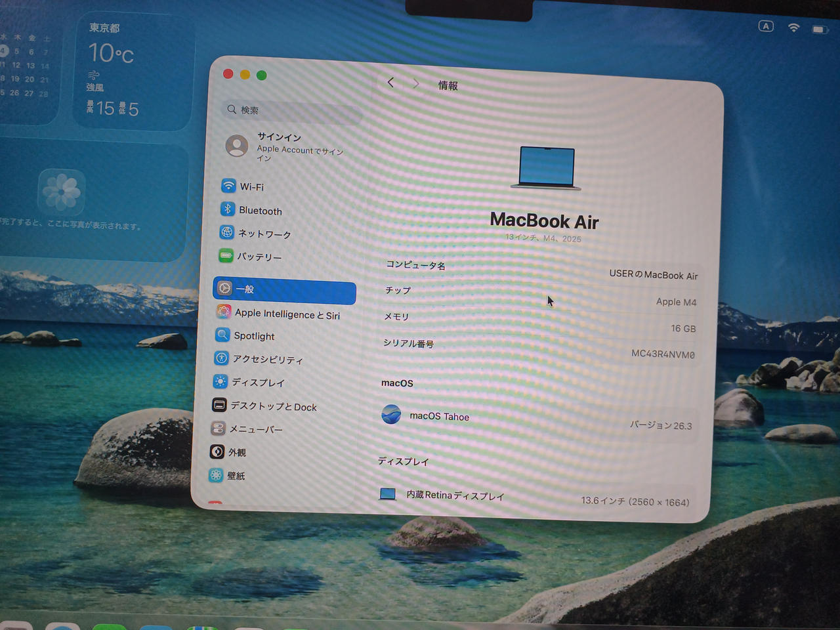Select ディスプレイ display settings icon
The width and height of the screenshot is (840, 630).
click(x=220, y=381)
